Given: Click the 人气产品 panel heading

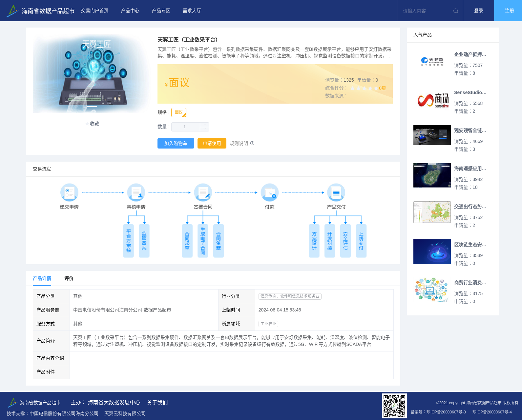Looking at the screenshot, I should coord(423,35).
